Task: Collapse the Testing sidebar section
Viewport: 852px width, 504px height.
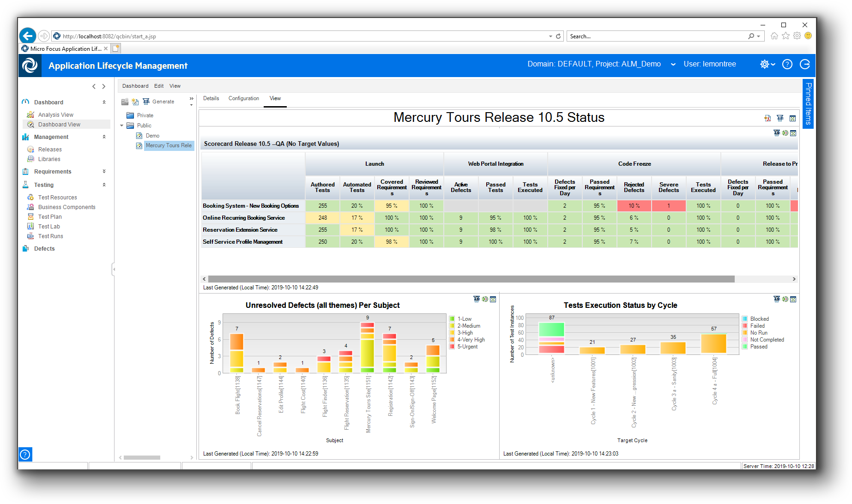Action: pos(104,185)
